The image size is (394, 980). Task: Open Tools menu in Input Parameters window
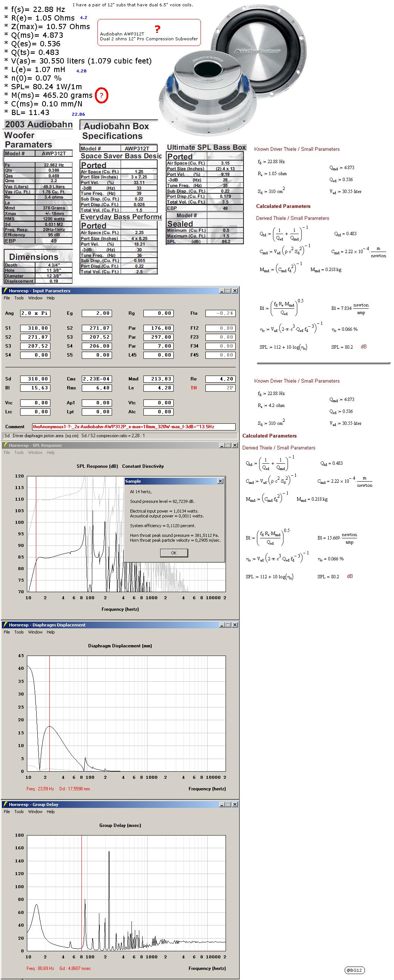tap(19, 298)
